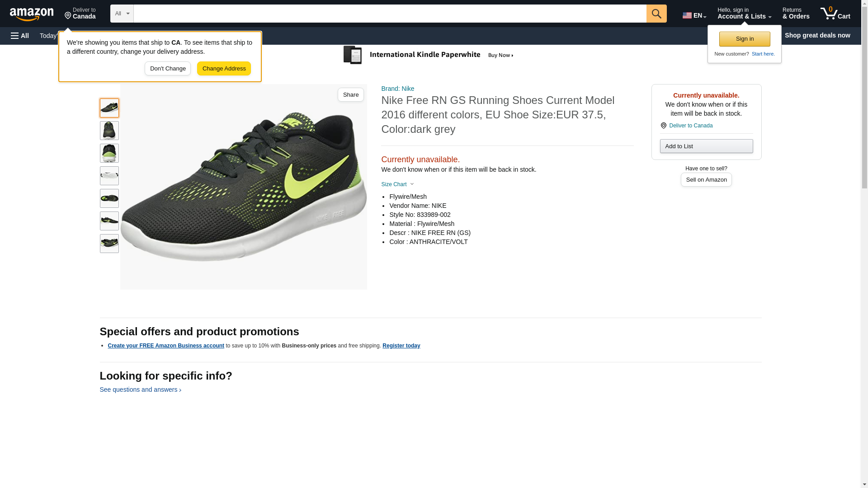Click the Amazon logo
868x488 pixels.
pos(32,14)
